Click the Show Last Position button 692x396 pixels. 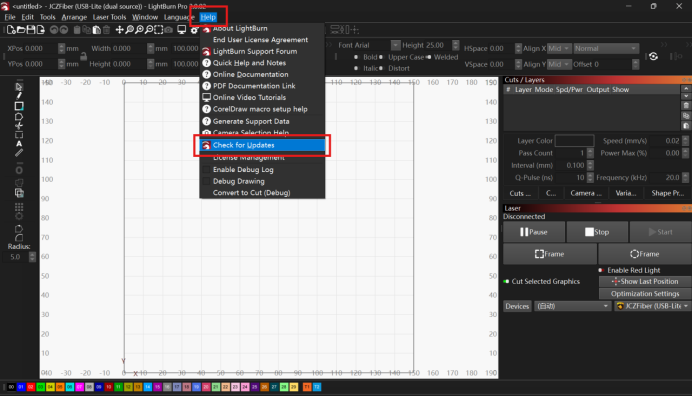645,282
